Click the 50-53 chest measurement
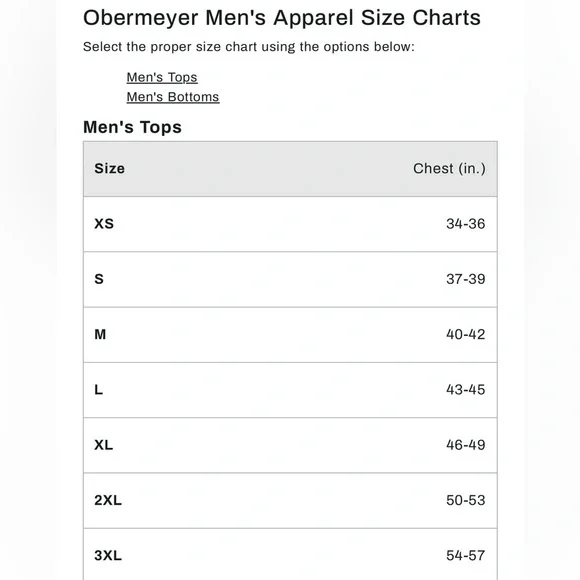This screenshot has width=580, height=580. point(465,500)
